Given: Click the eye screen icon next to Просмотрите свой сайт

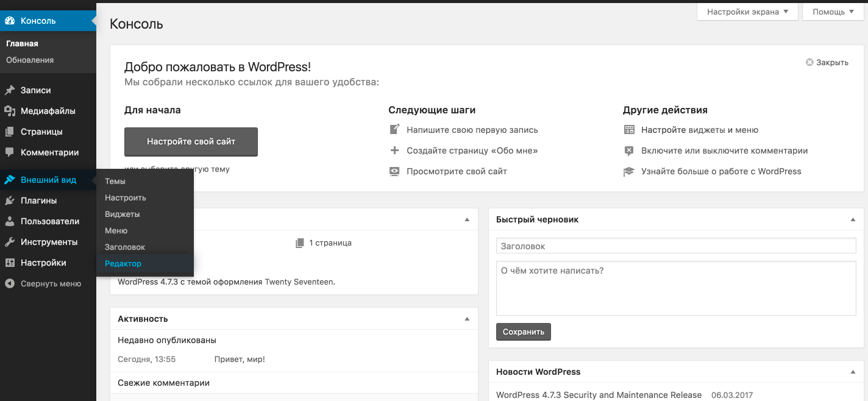Looking at the screenshot, I should tap(395, 171).
